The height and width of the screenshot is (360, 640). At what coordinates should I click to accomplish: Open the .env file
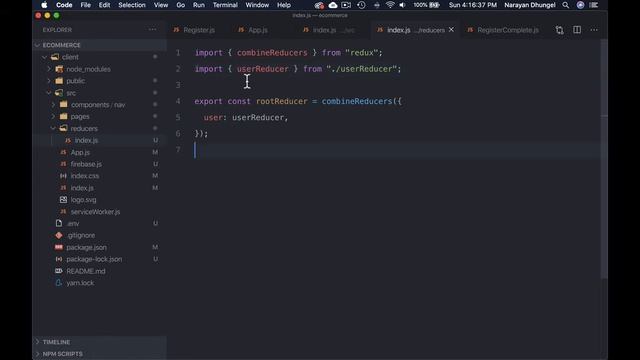pos(73,224)
